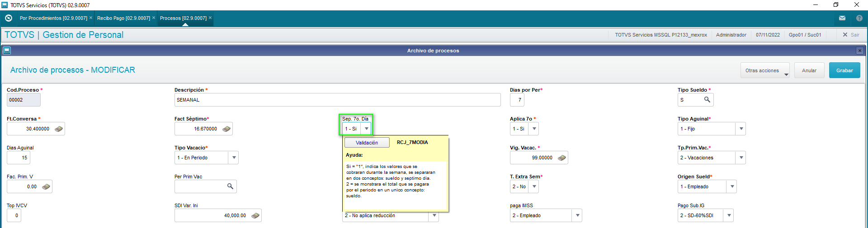
Task: Click calculator icon beside Fac. Prim. V value
Action: 46,186
